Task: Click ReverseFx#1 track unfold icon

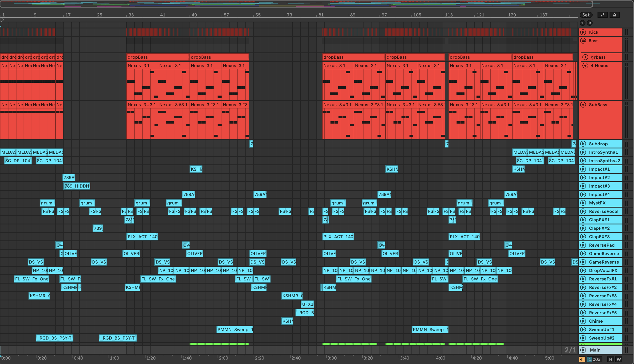Action: pyautogui.click(x=583, y=279)
